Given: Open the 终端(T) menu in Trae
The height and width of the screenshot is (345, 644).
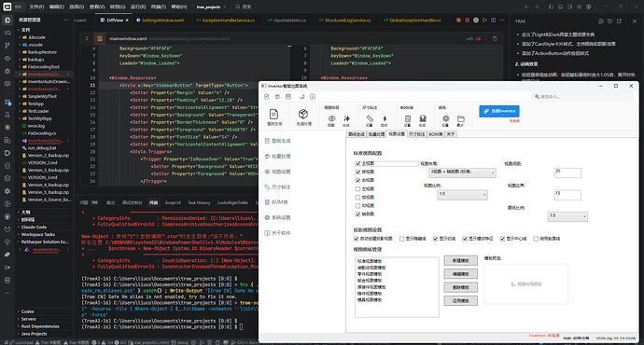Looking at the screenshot, I should tap(158, 7).
